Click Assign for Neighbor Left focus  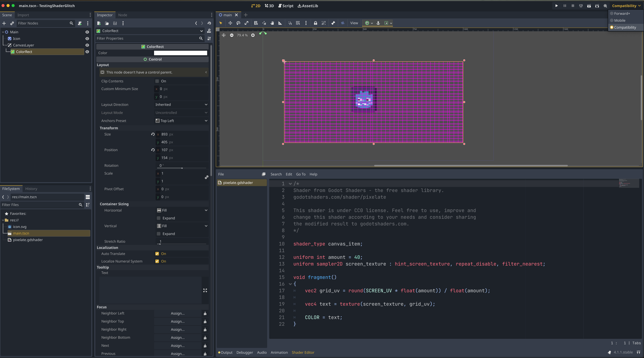(178, 313)
